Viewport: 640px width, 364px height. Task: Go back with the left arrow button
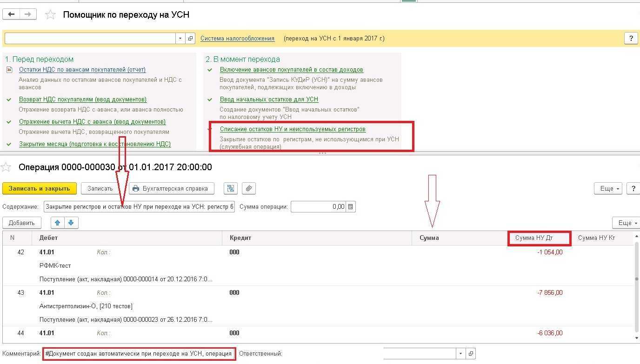point(11,14)
